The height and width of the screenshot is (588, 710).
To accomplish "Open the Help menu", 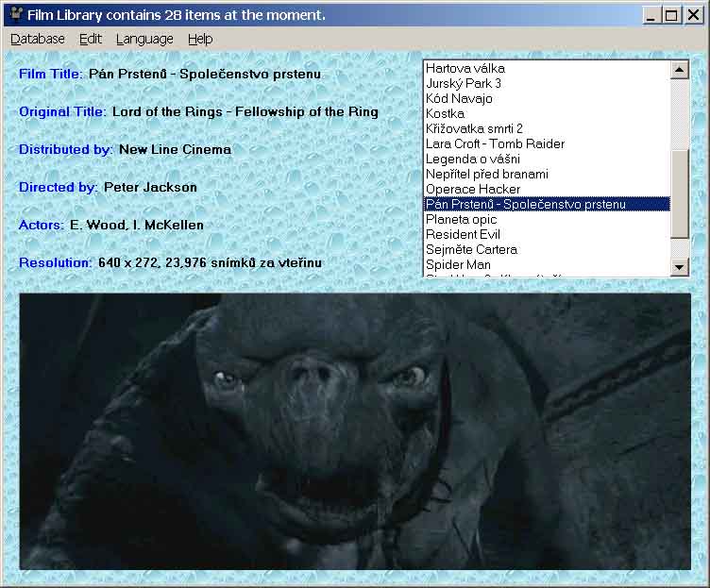I will pyautogui.click(x=200, y=39).
